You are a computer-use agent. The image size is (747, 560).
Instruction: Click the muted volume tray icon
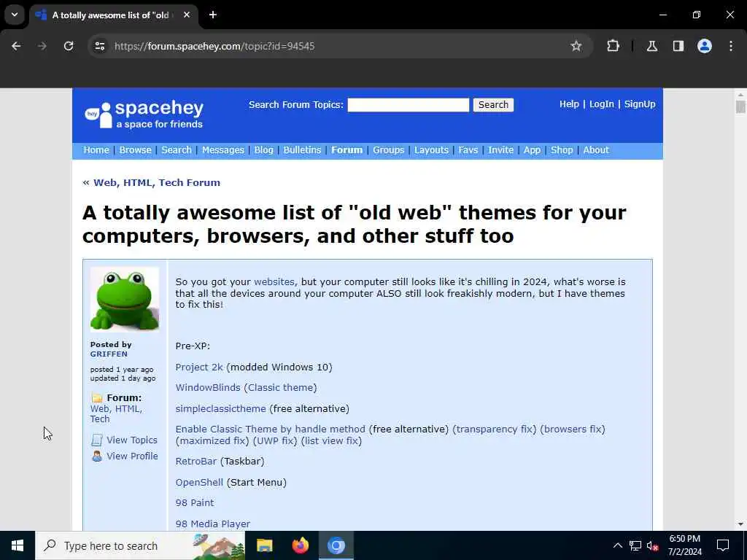coord(653,545)
